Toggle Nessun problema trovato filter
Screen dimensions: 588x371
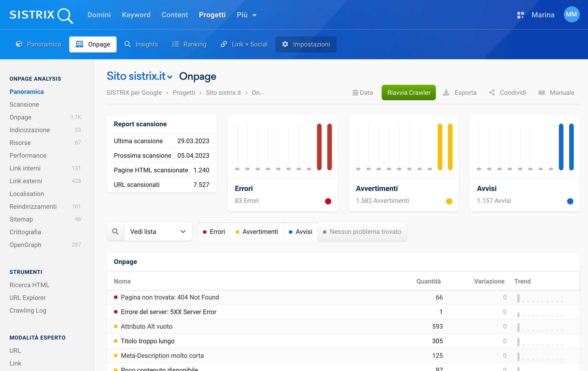click(x=362, y=232)
